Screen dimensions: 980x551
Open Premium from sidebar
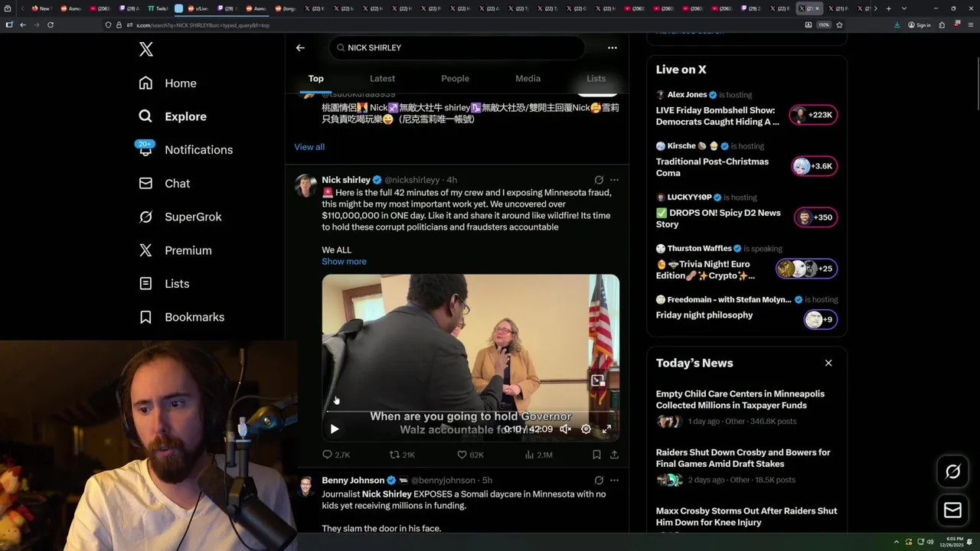(175, 250)
